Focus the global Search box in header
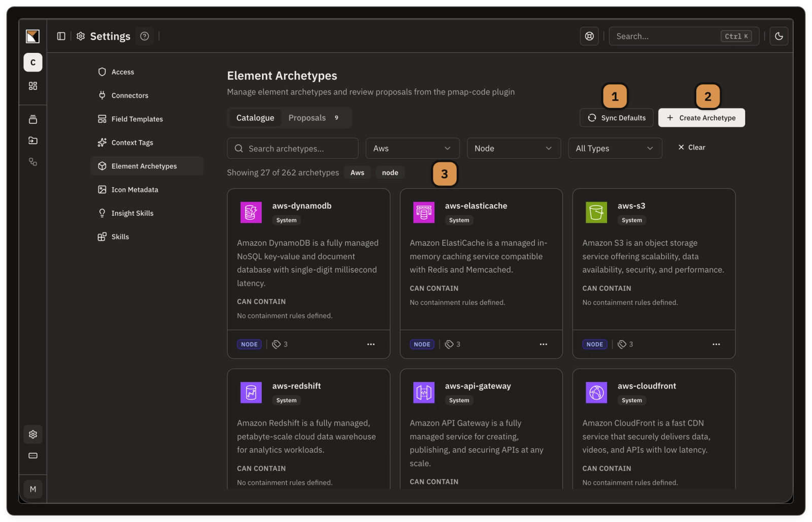This screenshot has width=812, height=522. [684, 36]
